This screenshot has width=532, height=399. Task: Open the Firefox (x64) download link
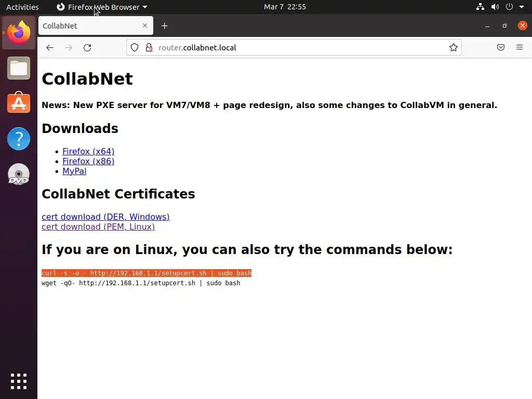tap(88, 151)
